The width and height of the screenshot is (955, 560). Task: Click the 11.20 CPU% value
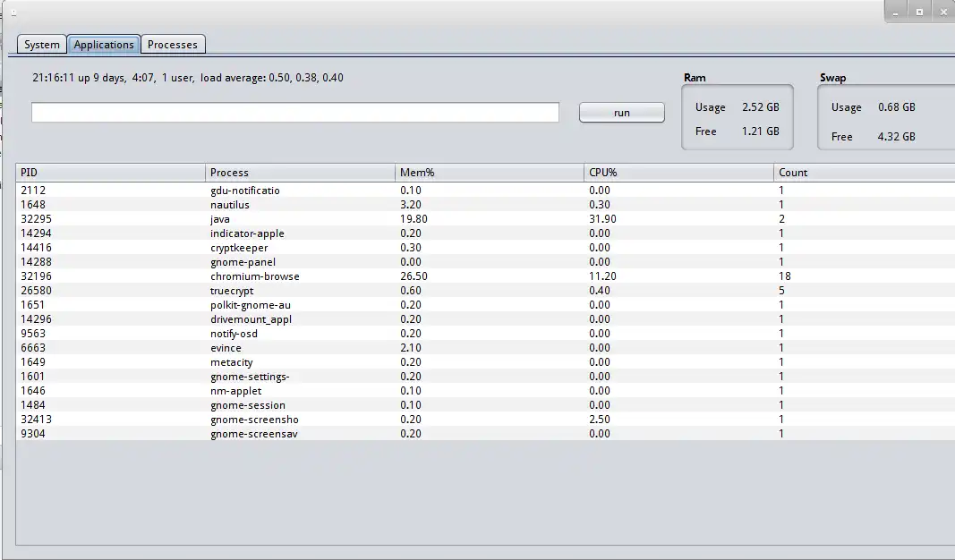tap(602, 276)
